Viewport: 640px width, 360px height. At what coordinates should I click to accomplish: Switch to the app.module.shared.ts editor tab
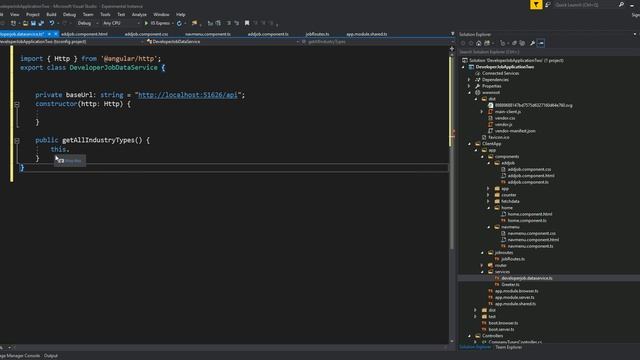tap(367, 34)
